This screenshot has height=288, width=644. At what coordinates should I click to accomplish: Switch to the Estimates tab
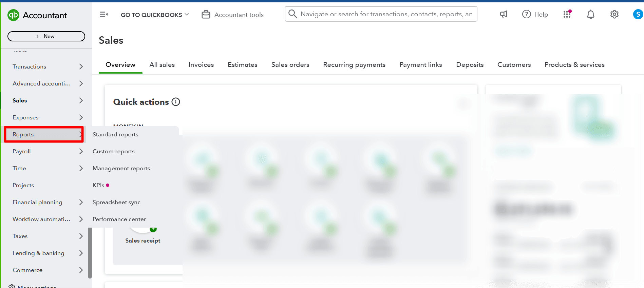pos(243,64)
